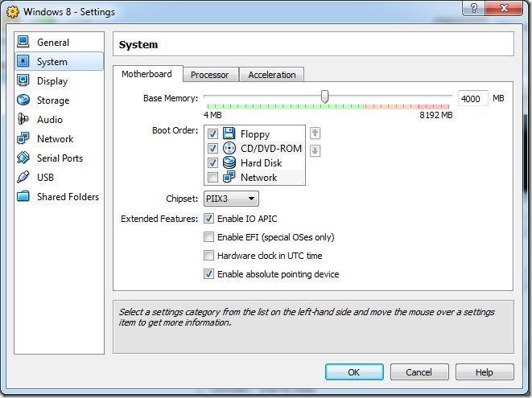Switch to the Acceleration tab
This screenshot has width=532, height=398.
click(x=272, y=75)
